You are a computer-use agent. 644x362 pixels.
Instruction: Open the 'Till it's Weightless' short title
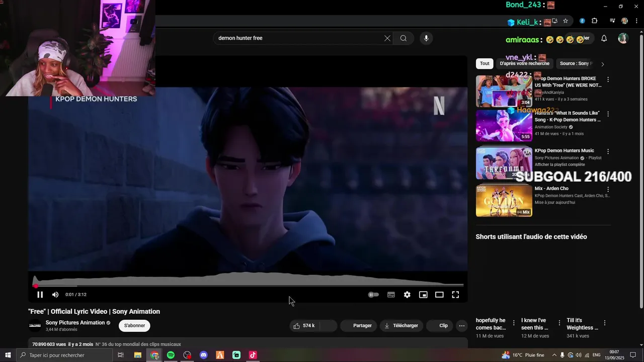(582, 324)
